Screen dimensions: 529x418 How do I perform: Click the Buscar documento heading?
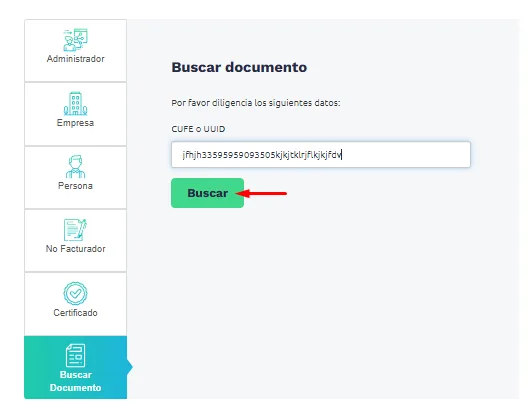[x=239, y=67]
